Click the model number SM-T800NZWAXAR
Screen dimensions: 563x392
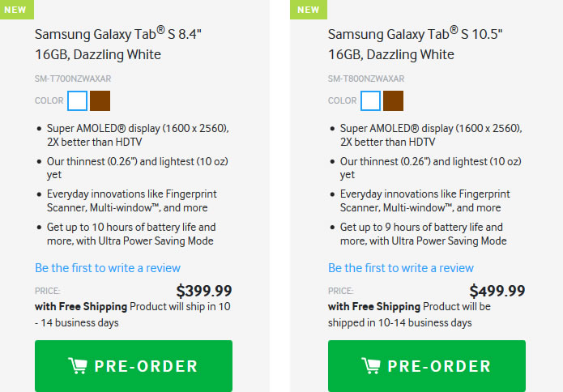tap(366, 79)
